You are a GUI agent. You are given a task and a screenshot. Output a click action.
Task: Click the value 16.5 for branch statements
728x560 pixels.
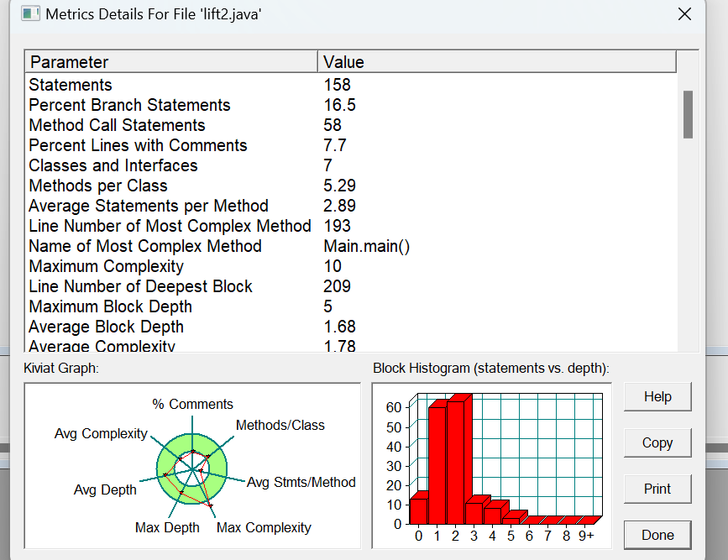click(x=339, y=105)
